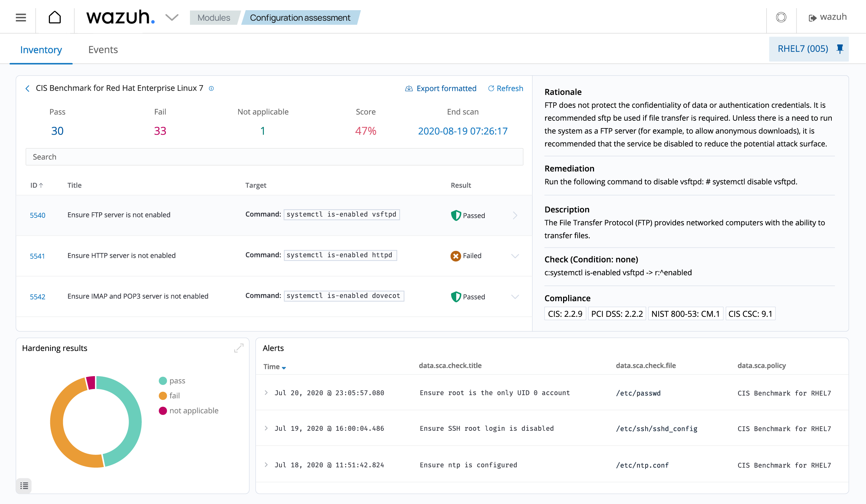
Task: Click data.sca.check.file column header
Action: pyautogui.click(x=646, y=366)
